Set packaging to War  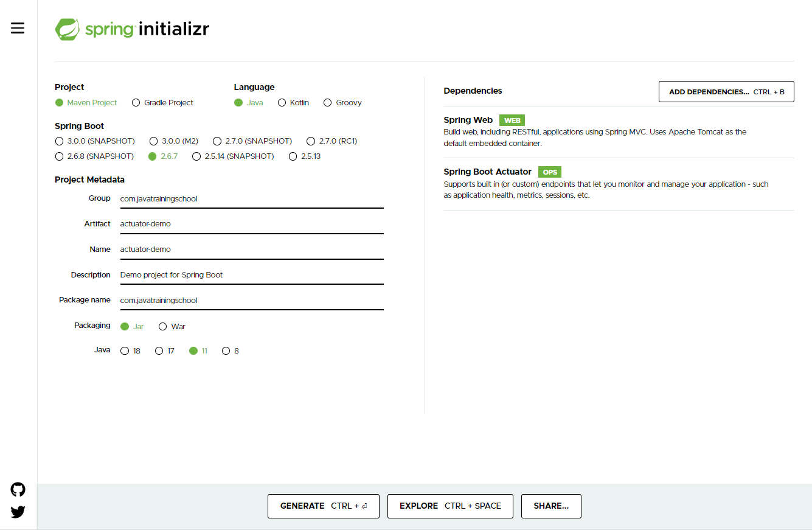coord(172,327)
